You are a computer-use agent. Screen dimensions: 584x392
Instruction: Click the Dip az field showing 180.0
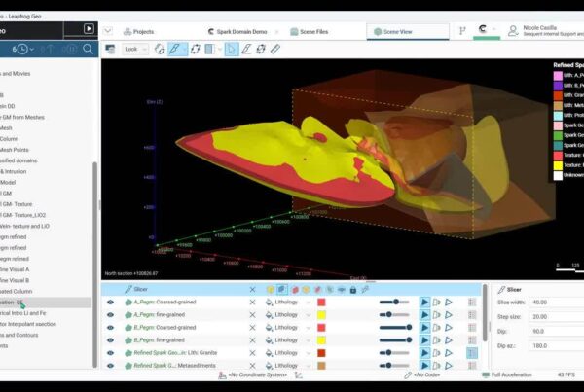(557, 346)
